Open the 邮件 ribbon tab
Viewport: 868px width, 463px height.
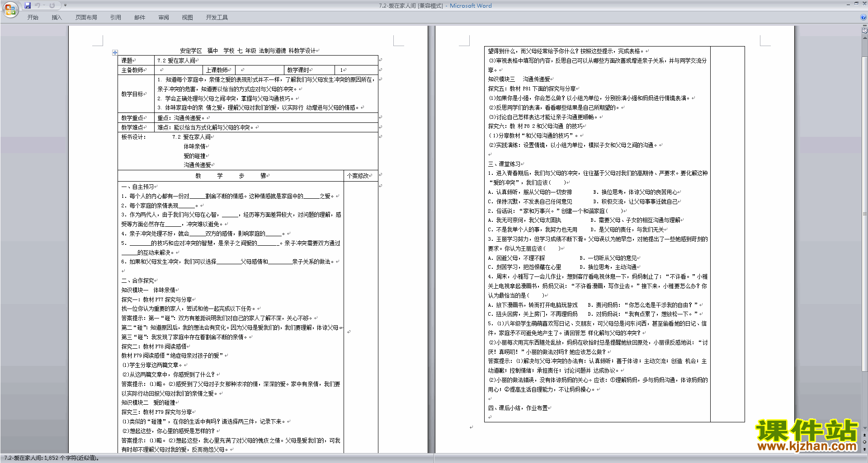tap(140, 17)
